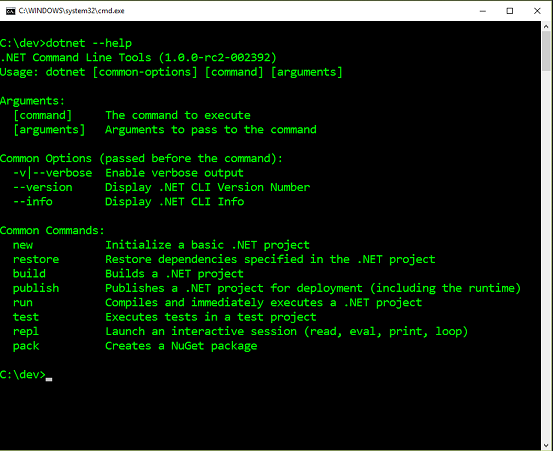Click 'Executes tests in a test project'
The width and height of the screenshot is (553, 451).
pyautogui.click(x=211, y=317)
